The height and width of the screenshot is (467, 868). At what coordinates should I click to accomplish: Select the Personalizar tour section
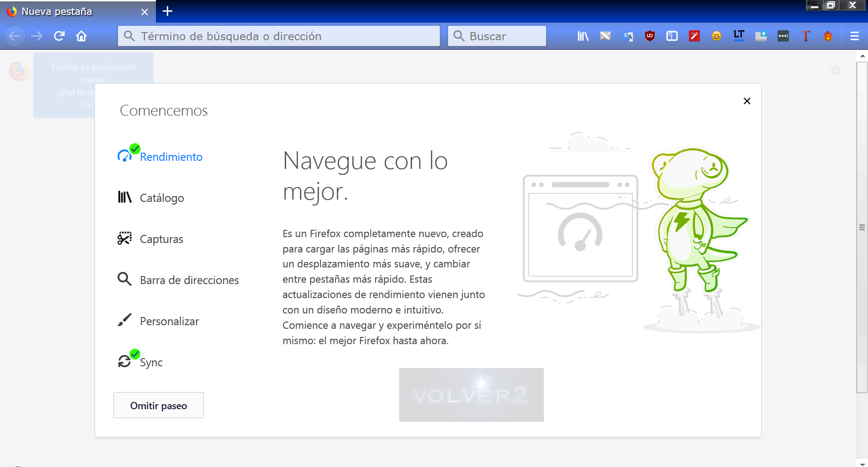click(x=158, y=321)
